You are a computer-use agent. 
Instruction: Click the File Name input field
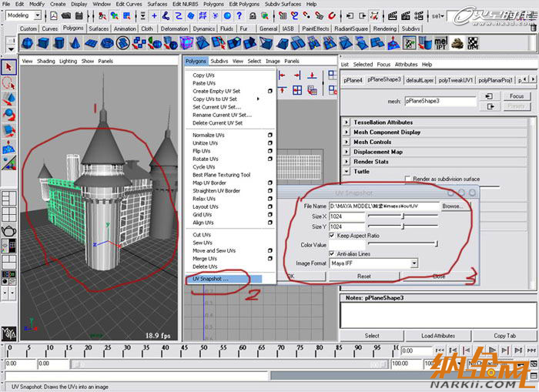click(383, 206)
